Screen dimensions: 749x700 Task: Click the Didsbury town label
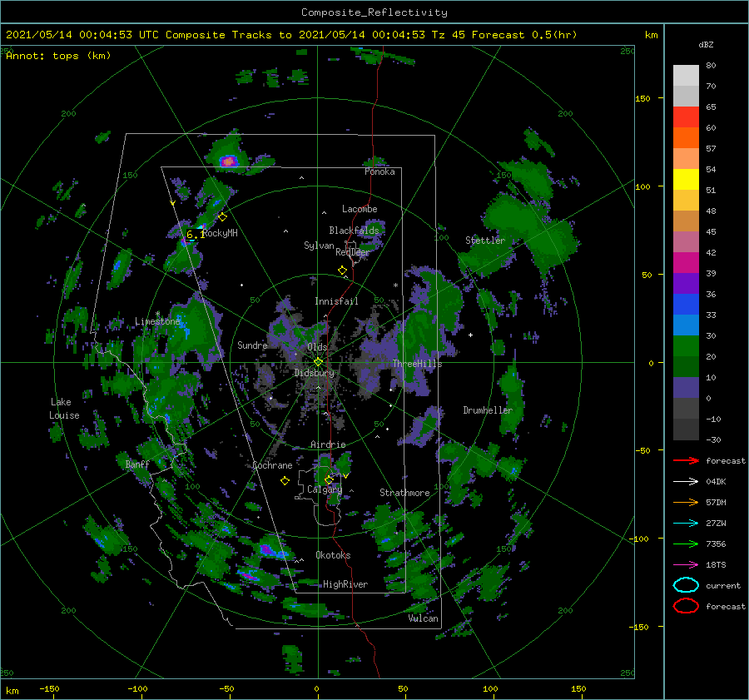315,373
